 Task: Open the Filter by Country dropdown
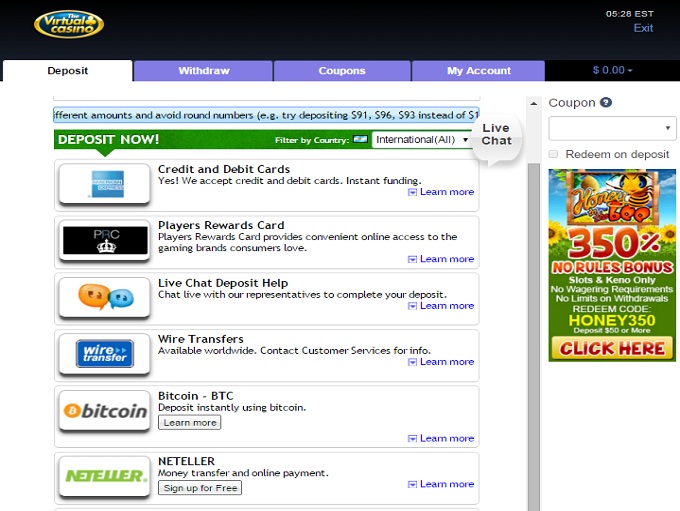421,140
